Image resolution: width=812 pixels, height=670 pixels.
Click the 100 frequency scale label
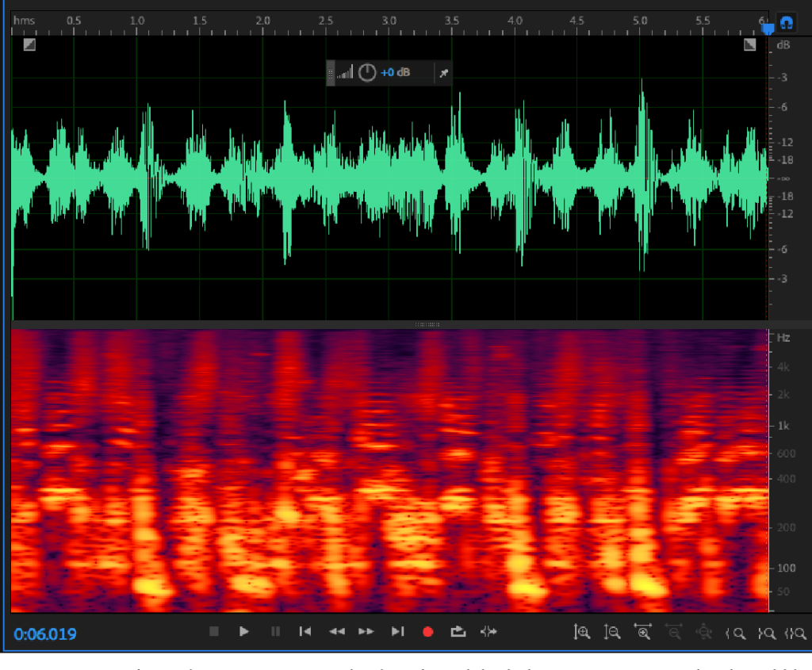[786, 568]
